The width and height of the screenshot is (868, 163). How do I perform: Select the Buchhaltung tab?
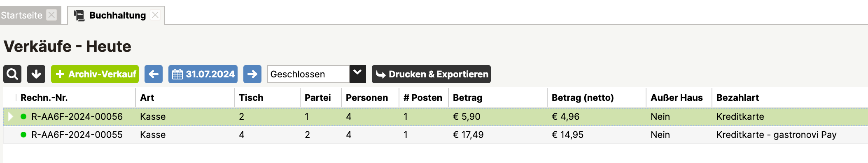pos(117,15)
